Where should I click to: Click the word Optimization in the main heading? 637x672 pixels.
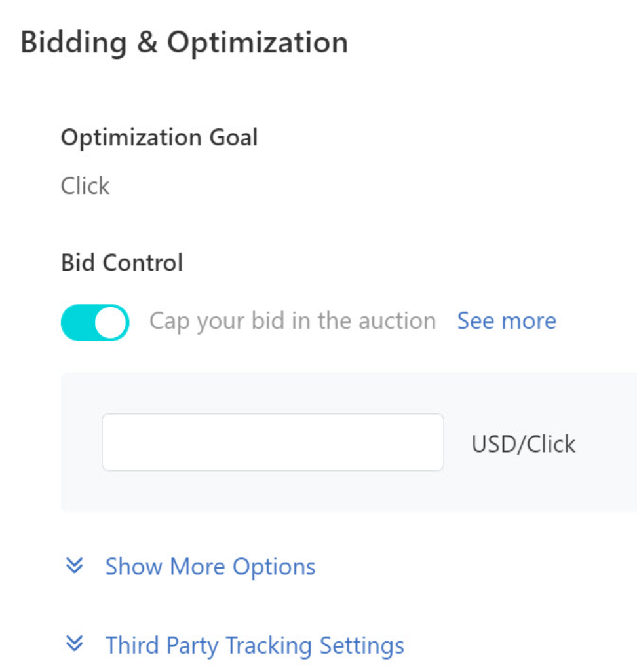pyautogui.click(x=257, y=43)
